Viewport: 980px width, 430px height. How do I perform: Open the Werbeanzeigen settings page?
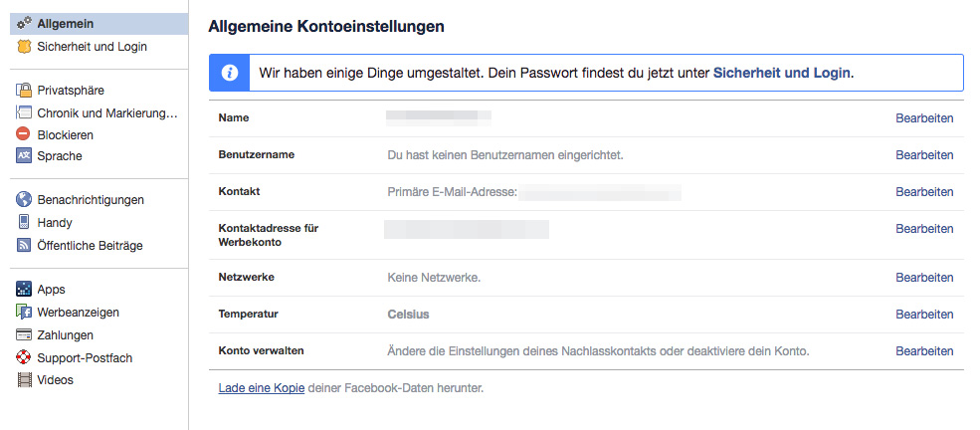(x=78, y=313)
